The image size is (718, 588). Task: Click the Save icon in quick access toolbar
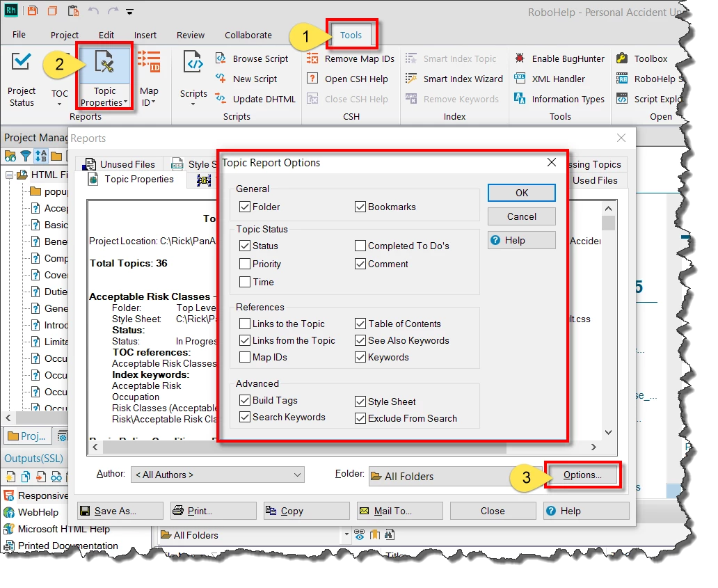tap(32, 11)
